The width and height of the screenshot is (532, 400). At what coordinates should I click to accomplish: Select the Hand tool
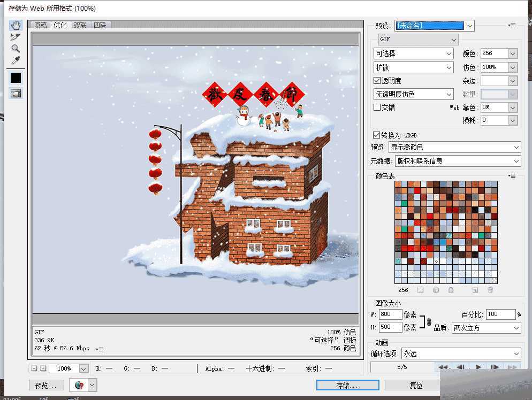[16, 25]
